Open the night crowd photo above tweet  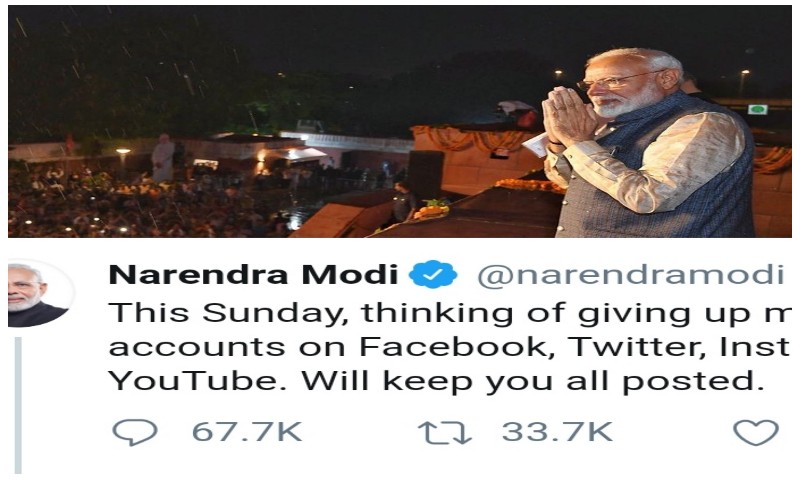click(399, 121)
